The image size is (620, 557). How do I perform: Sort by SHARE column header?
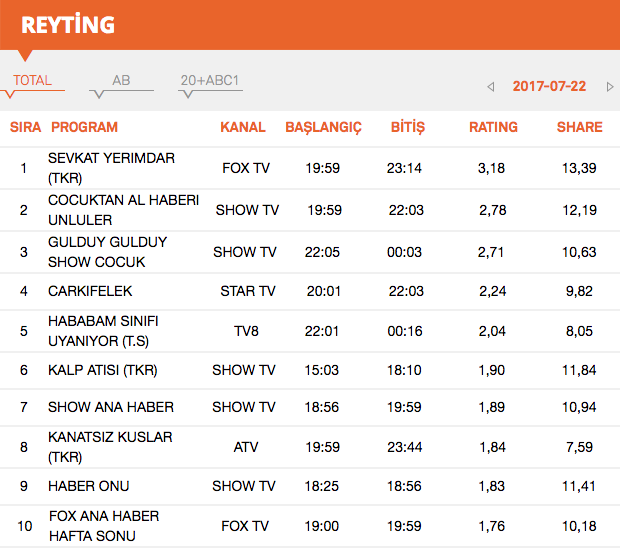pyautogui.click(x=579, y=127)
